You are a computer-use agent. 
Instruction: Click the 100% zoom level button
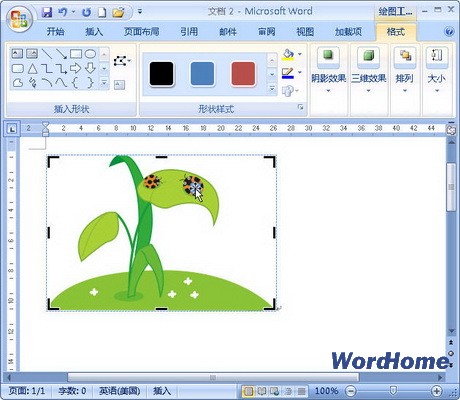pos(326,391)
